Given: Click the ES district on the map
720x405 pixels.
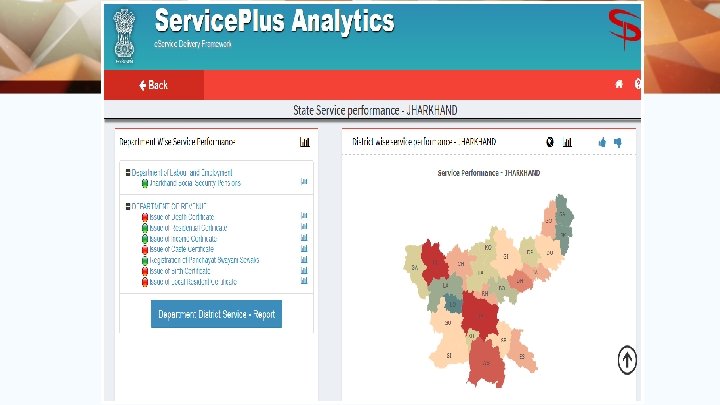Looking at the screenshot, I should (522, 355).
